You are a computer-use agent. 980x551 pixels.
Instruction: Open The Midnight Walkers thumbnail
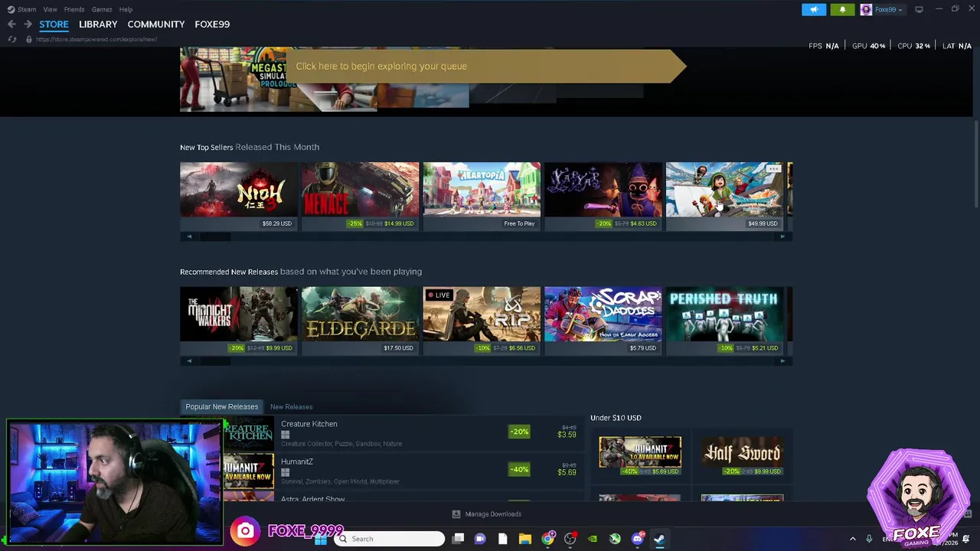pyautogui.click(x=238, y=314)
